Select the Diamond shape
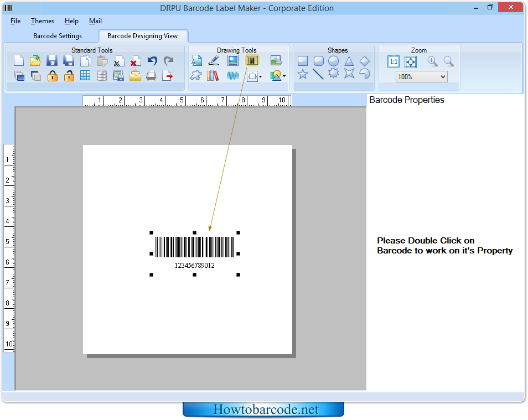Screen dimensions: 528x420 (x=365, y=61)
